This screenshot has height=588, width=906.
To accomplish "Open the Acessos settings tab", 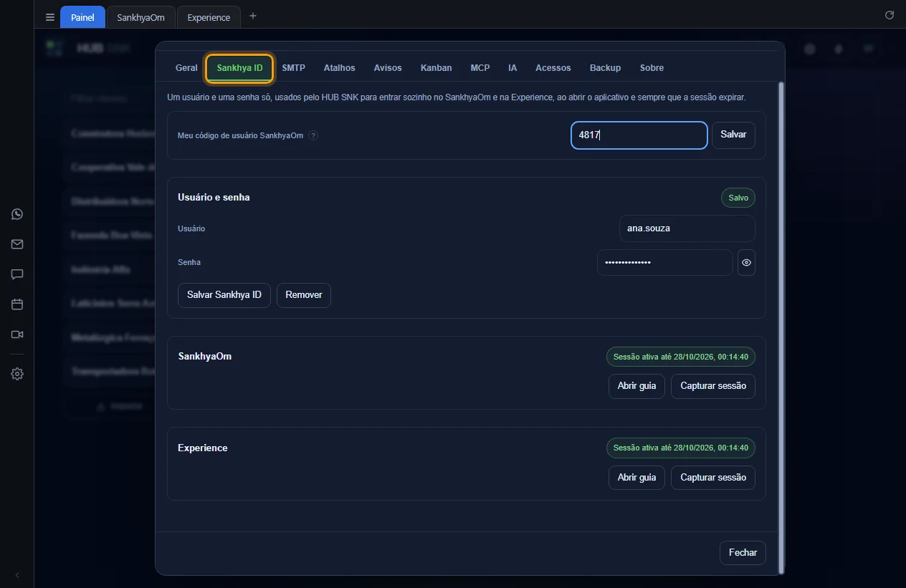I will click(553, 68).
